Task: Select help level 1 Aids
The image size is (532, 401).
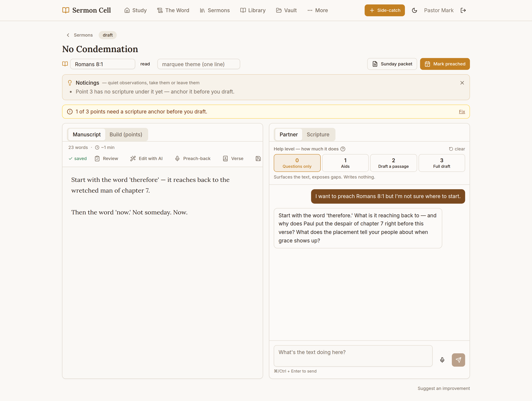Action: 345,163
